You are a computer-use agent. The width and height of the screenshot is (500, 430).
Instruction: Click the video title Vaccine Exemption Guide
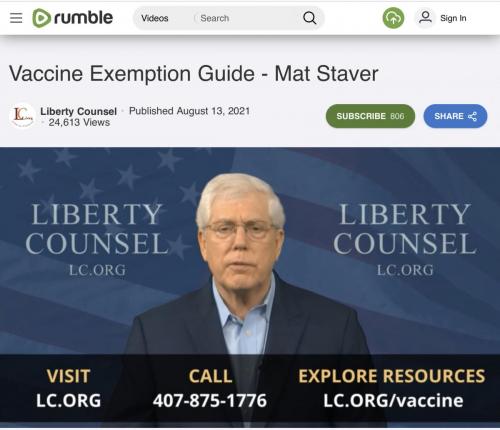pyautogui.click(x=194, y=73)
